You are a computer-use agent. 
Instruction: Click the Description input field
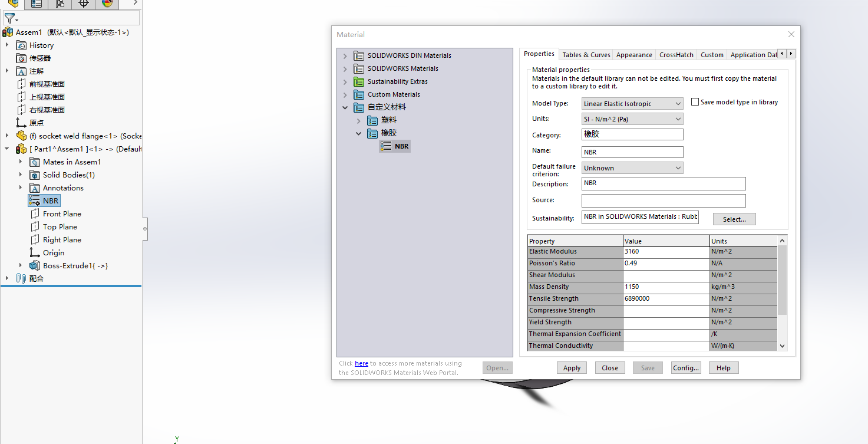(x=664, y=183)
